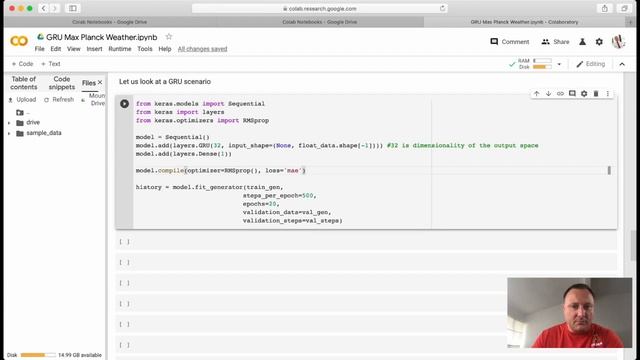Open the settings gear in header

599,42
